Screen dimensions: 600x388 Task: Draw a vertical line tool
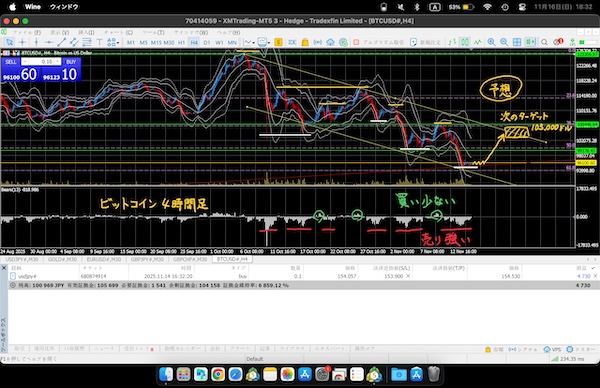pos(36,42)
